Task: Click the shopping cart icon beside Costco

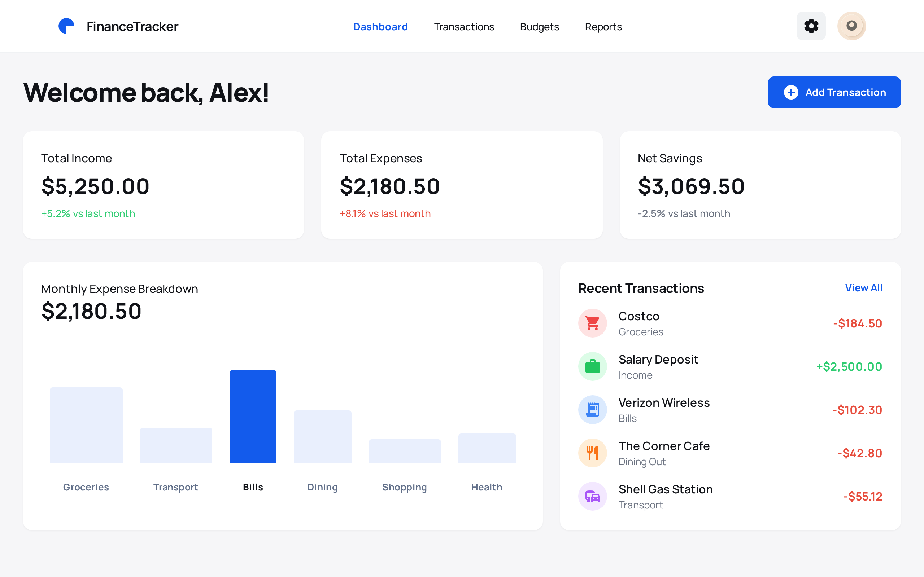Action: point(592,323)
